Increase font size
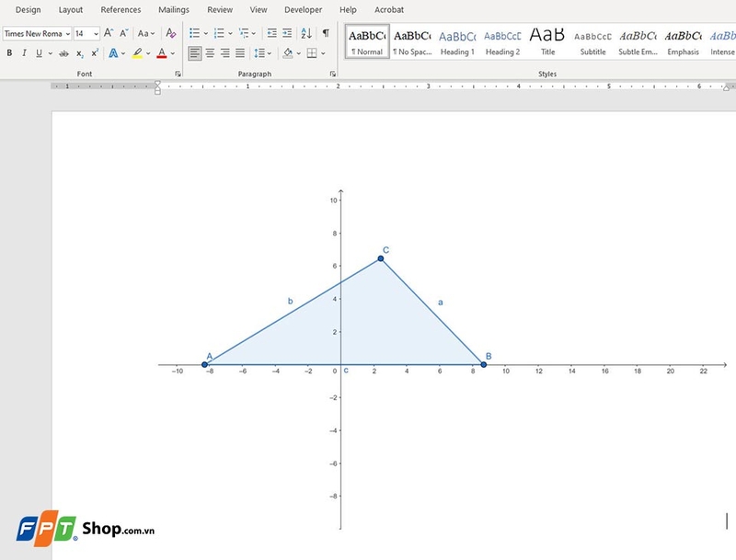The width and height of the screenshot is (736, 560). 109,33
